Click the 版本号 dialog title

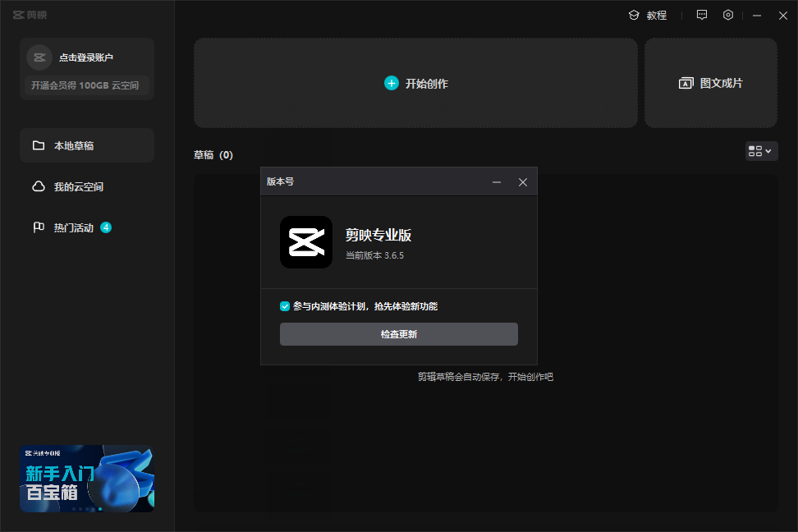point(281,181)
